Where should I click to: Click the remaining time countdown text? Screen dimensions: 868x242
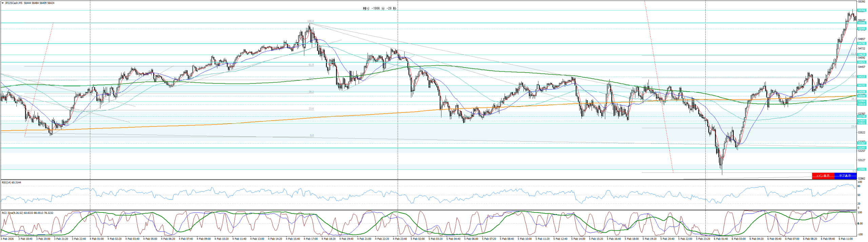(x=379, y=9)
